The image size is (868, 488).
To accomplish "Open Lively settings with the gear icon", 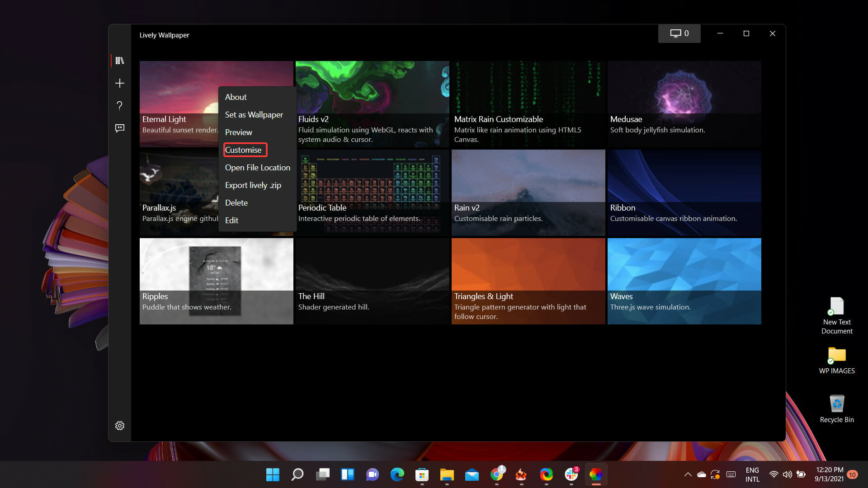I will [119, 425].
